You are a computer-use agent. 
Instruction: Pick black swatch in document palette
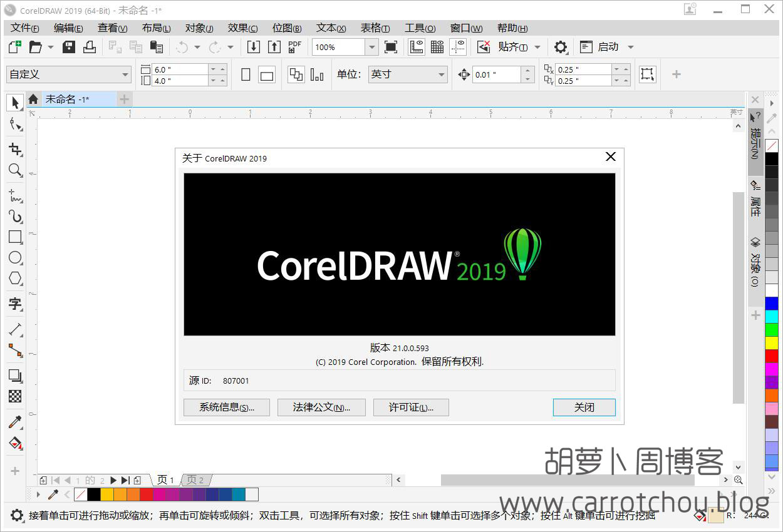(94, 494)
